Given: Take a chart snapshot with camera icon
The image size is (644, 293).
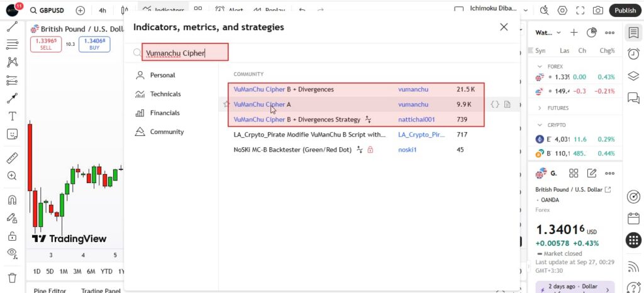Looking at the screenshot, I should [x=597, y=10].
